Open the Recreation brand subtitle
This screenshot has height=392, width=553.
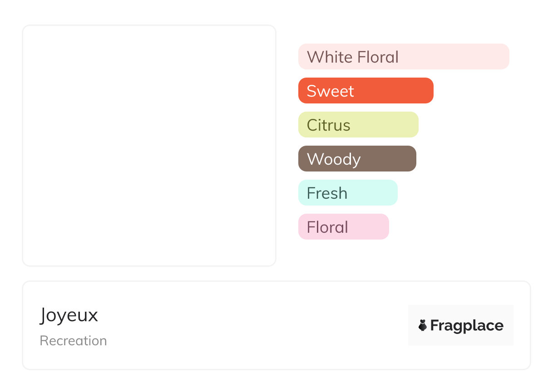pyautogui.click(x=73, y=341)
